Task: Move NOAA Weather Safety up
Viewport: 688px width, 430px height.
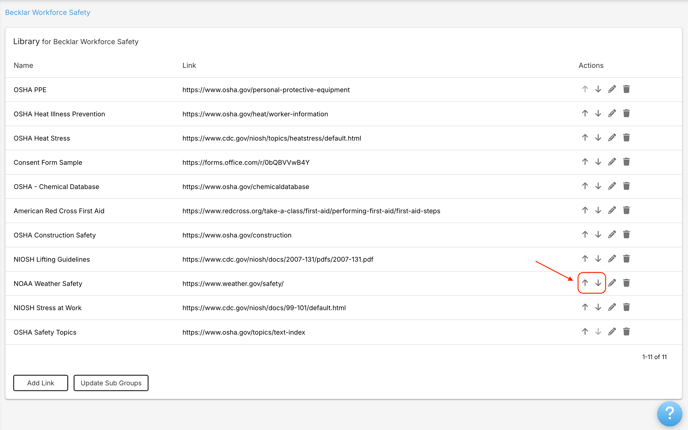Action: pos(585,283)
